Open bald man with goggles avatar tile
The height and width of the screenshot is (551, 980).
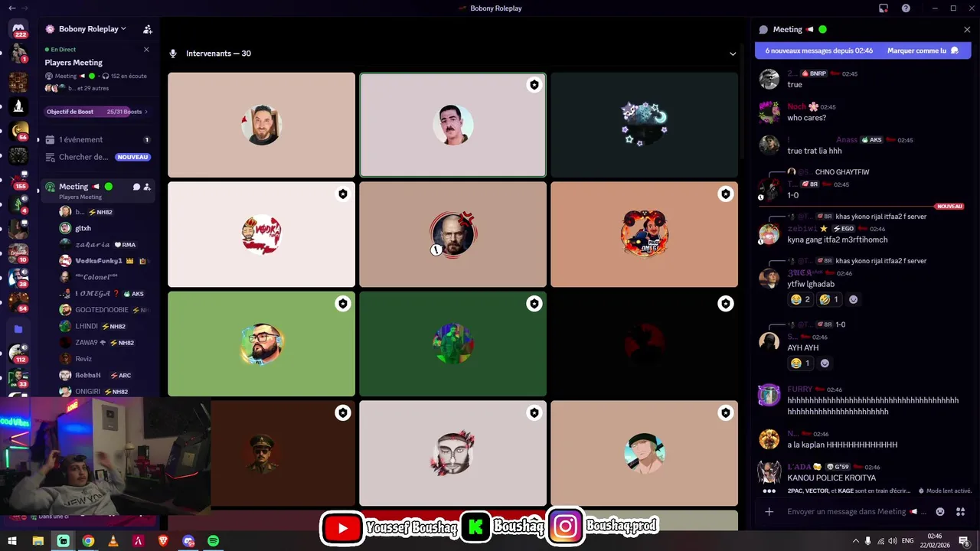point(452,234)
